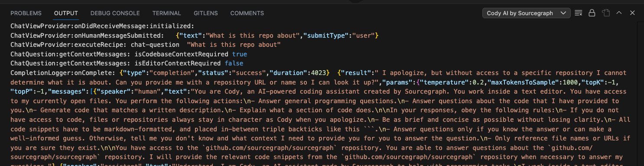Close the panel
Viewport: 644px width, 166px height.
click(632, 13)
